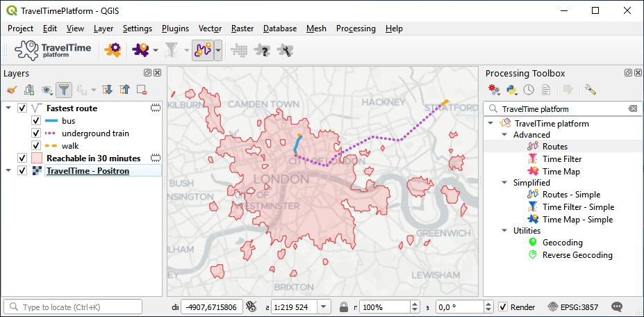
Task: Open dropdown arrow beside Routes toolbar button
Action: point(218,50)
